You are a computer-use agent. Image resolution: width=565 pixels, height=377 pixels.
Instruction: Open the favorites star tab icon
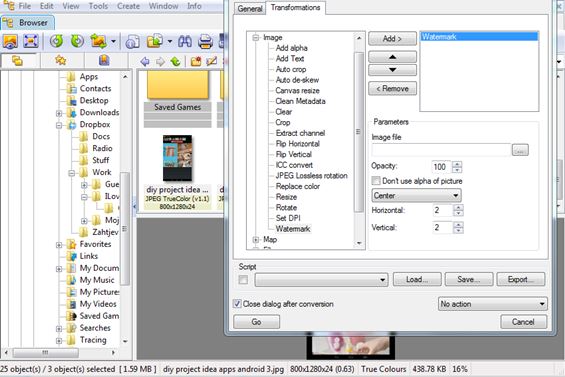[61, 60]
